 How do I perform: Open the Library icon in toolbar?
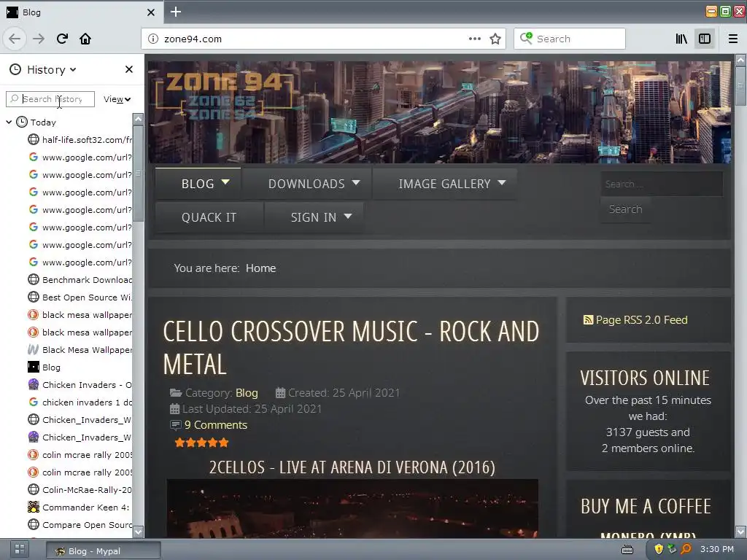pos(681,39)
